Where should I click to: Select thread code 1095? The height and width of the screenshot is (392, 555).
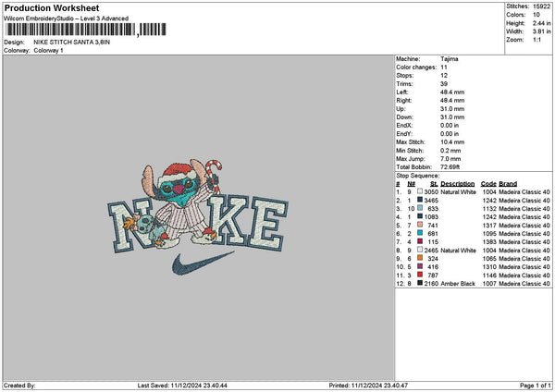[x=489, y=234]
